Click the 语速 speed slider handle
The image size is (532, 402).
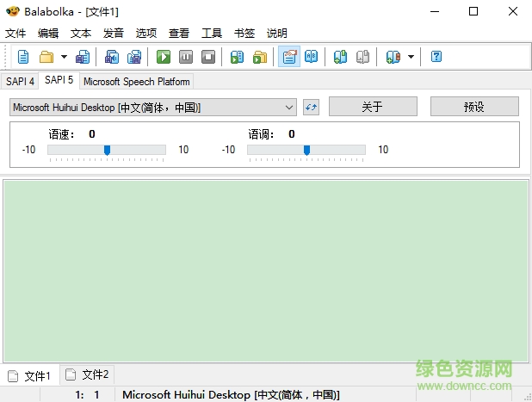pos(108,150)
